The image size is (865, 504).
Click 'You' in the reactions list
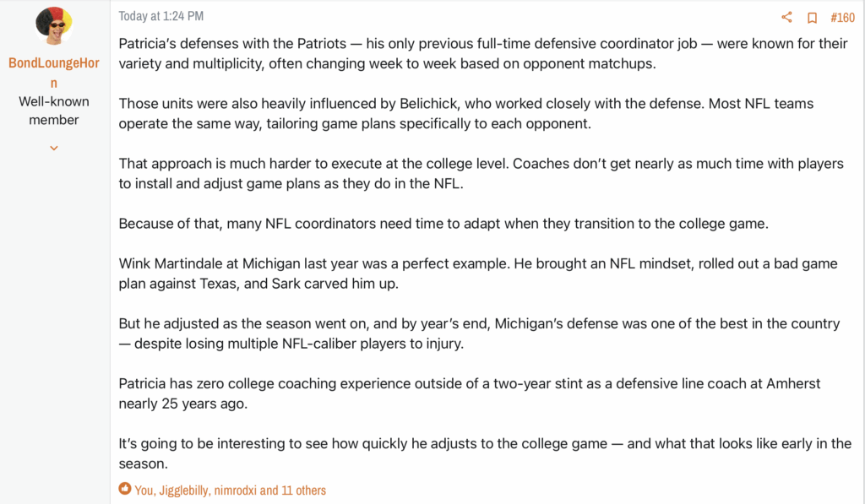pos(144,490)
